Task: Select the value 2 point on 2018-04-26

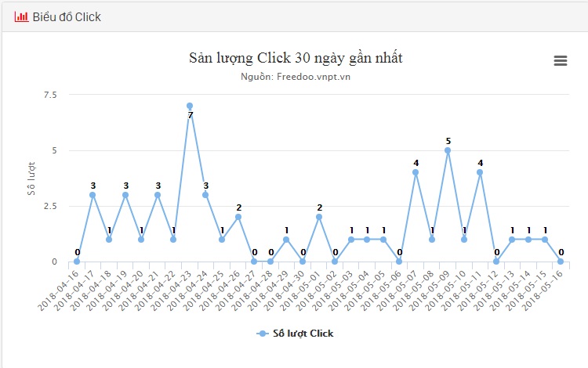Action: (x=238, y=217)
